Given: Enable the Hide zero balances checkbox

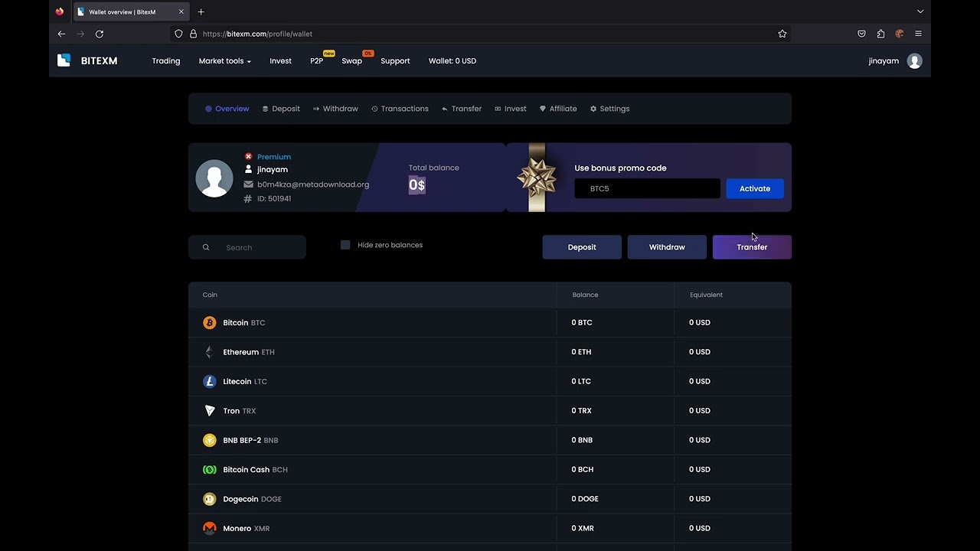Looking at the screenshot, I should [345, 245].
